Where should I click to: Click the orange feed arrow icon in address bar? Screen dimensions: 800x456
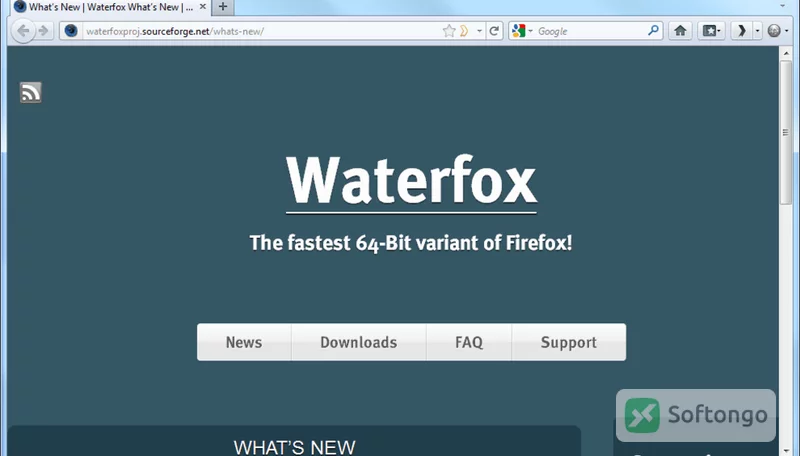pyautogui.click(x=464, y=31)
